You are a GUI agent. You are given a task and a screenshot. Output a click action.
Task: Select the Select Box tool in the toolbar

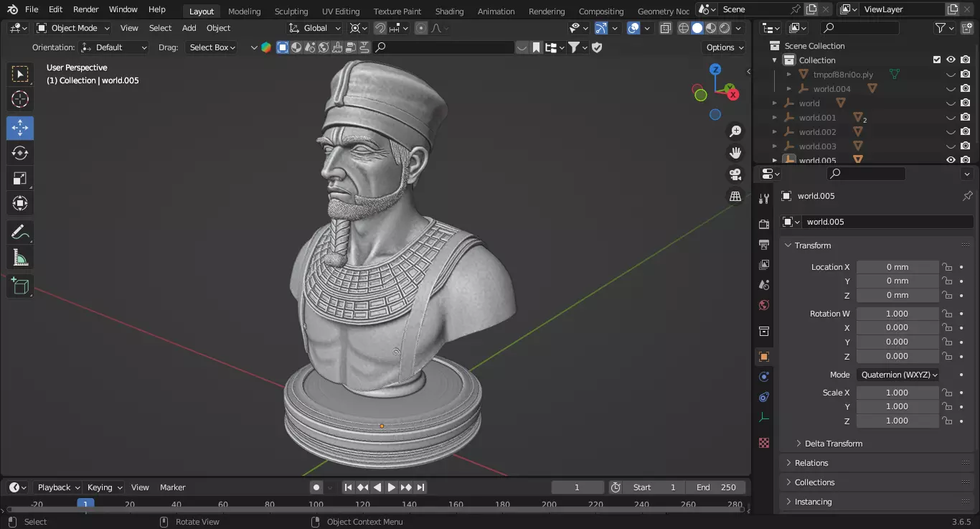point(20,75)
